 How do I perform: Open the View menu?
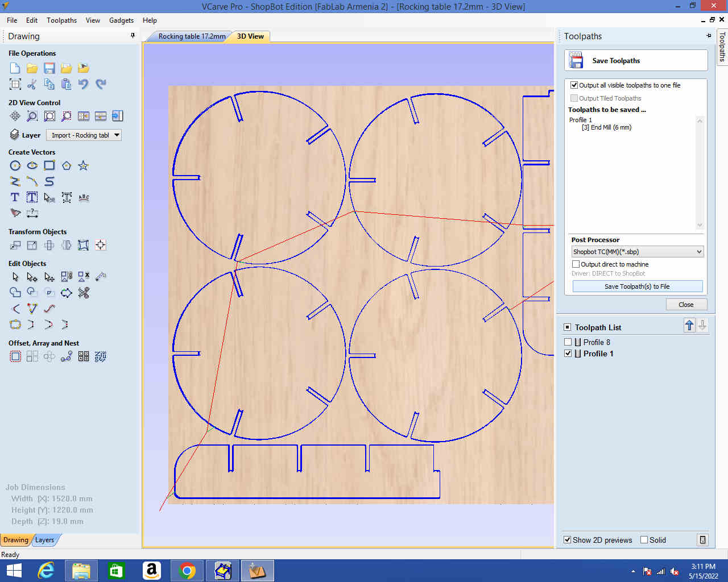(x=93, y=20)
